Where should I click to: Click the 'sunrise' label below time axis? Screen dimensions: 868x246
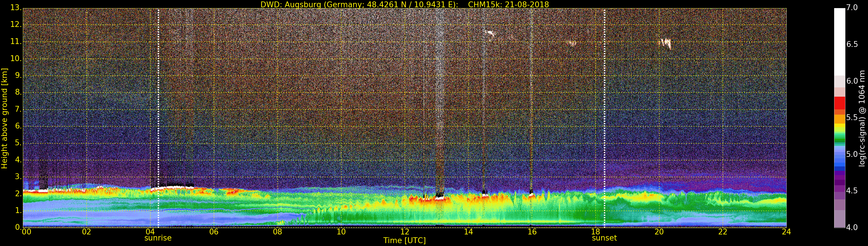(158, 238)
